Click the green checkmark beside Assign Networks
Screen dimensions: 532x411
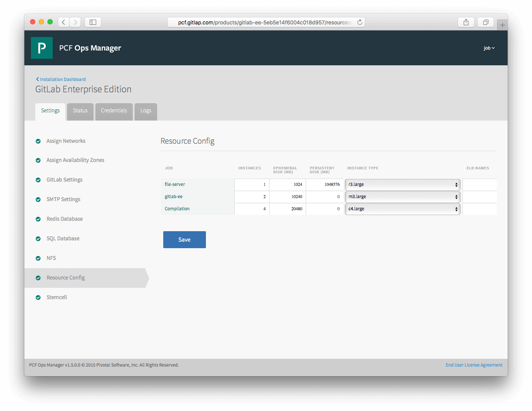[x=38, y=141]
